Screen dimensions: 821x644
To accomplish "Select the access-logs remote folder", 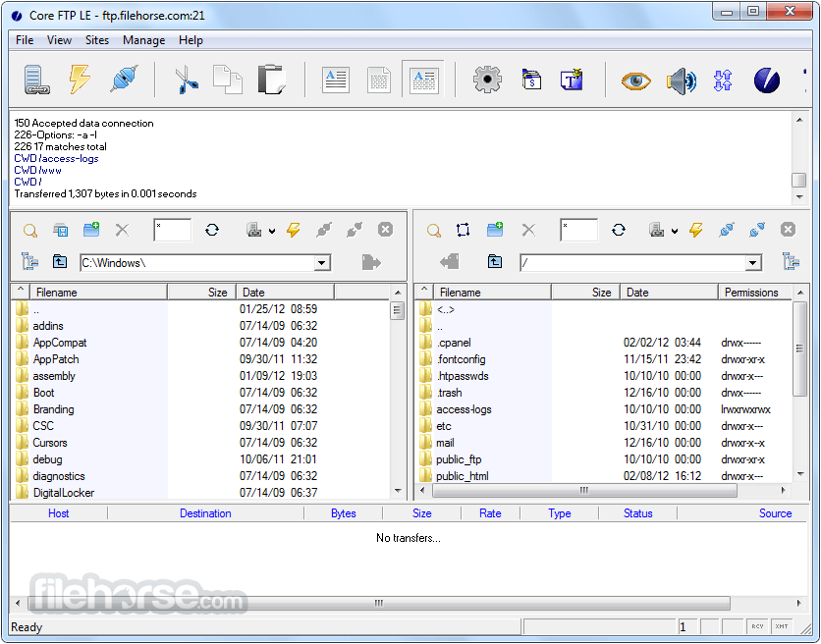I will pos(464,409).
